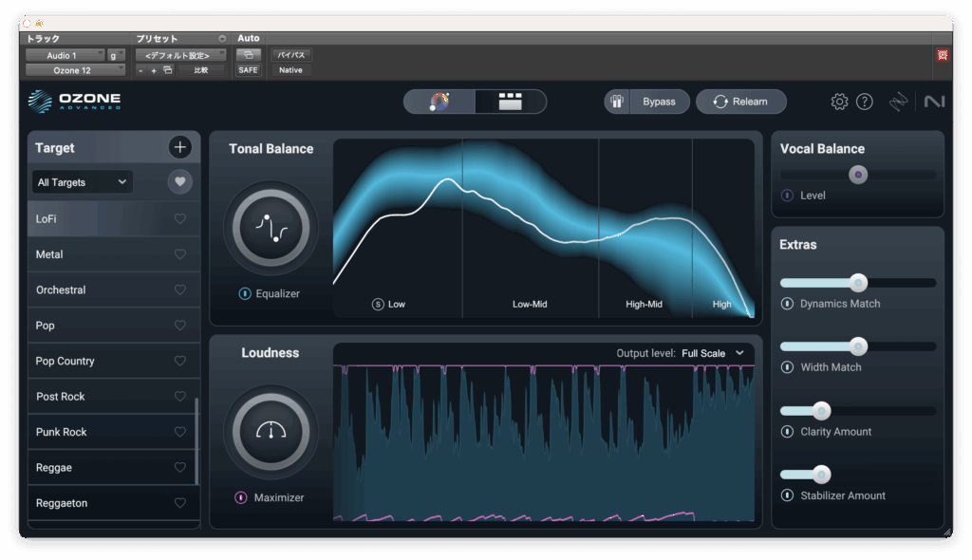Image resolution: width=972 pixels, height=560 pixels.
Task: Disable Dynamics Match power toggle
Action: [x=787, y=304]
